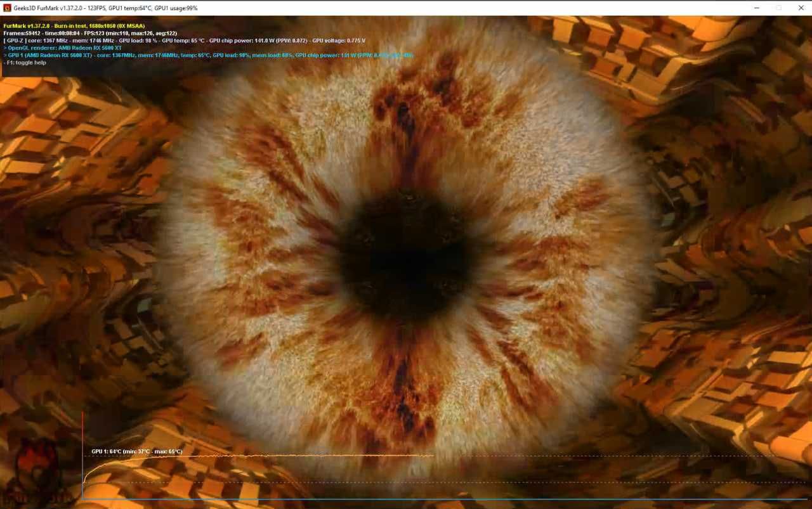Click the FurMark app icon in title bar
Screen dimensions: 812x509
pyautogui.click(x=7, y=8)
